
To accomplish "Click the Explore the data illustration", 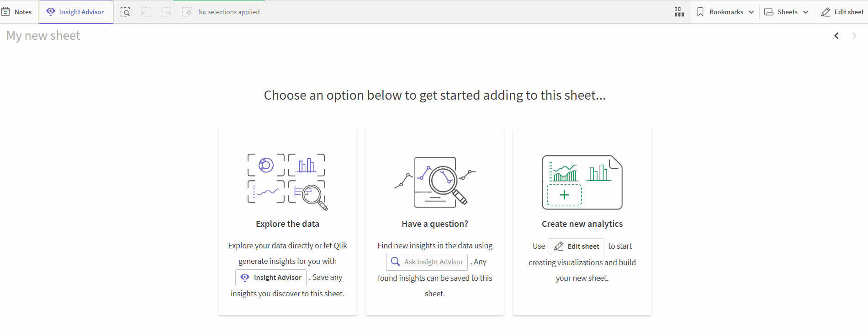I will point(288,182).
